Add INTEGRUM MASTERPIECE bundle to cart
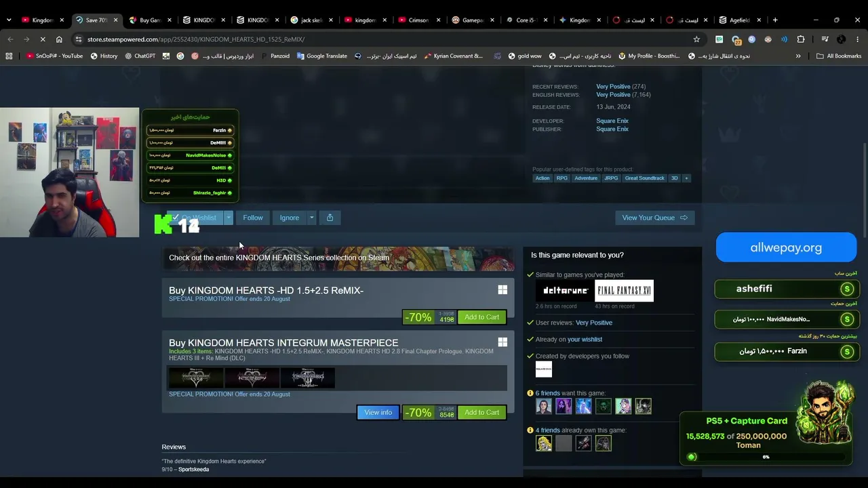The width and height of the screenshot is (868, 488). coord(481,412)
